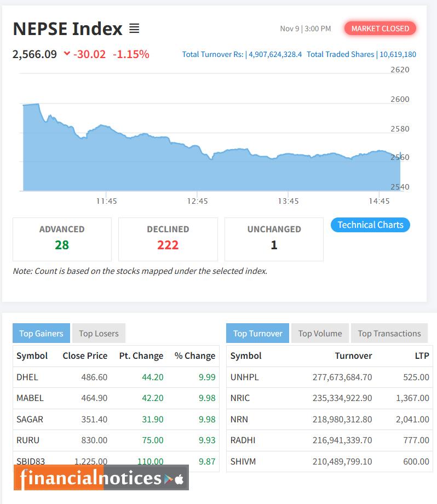Click the DECLINED count box showing 222

click(168, 239)
